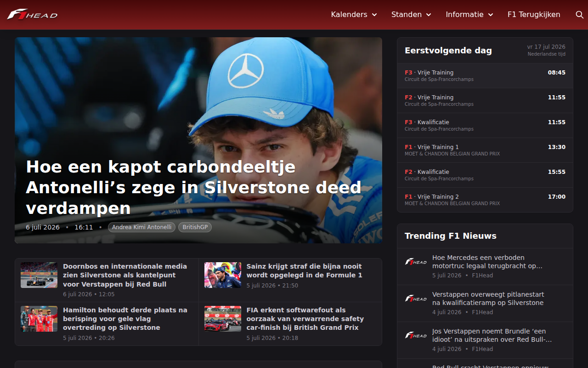This screenshot has width=588, height=368.
Task: Go to F1 Terugkijken
Action: pos(534,15)
